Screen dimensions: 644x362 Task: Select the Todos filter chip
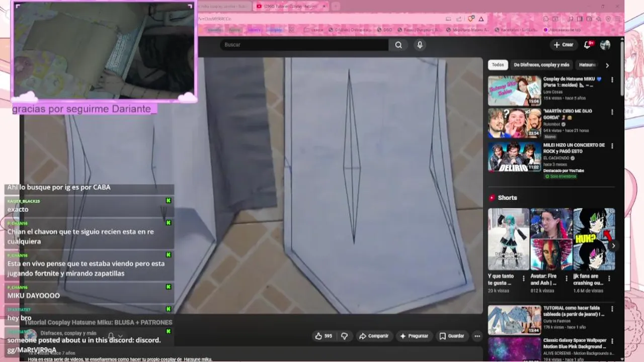click(498, 65)
